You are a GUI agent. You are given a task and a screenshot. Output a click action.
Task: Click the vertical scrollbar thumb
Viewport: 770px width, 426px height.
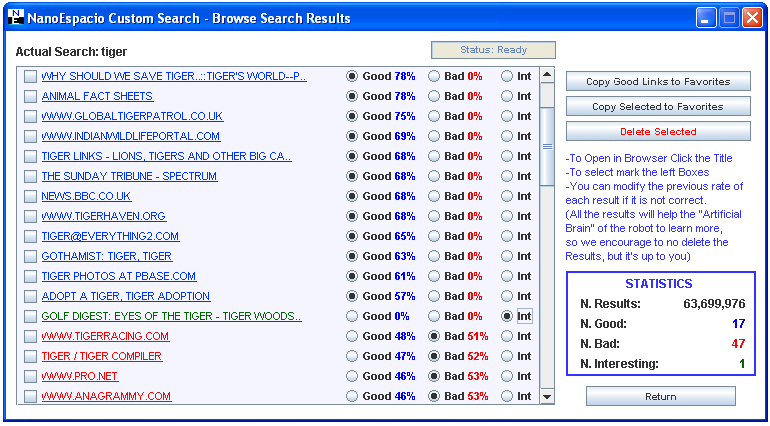[547, 146]
